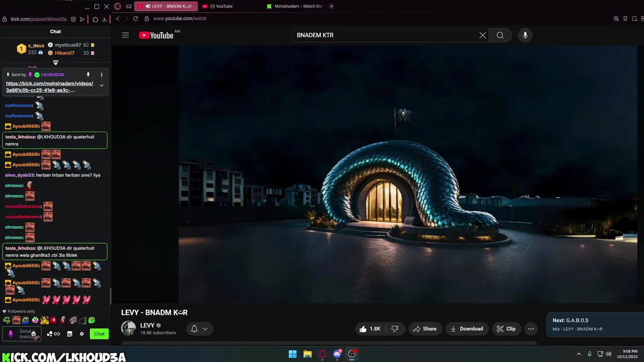Send message with green Chat button

tap(100, 334)
